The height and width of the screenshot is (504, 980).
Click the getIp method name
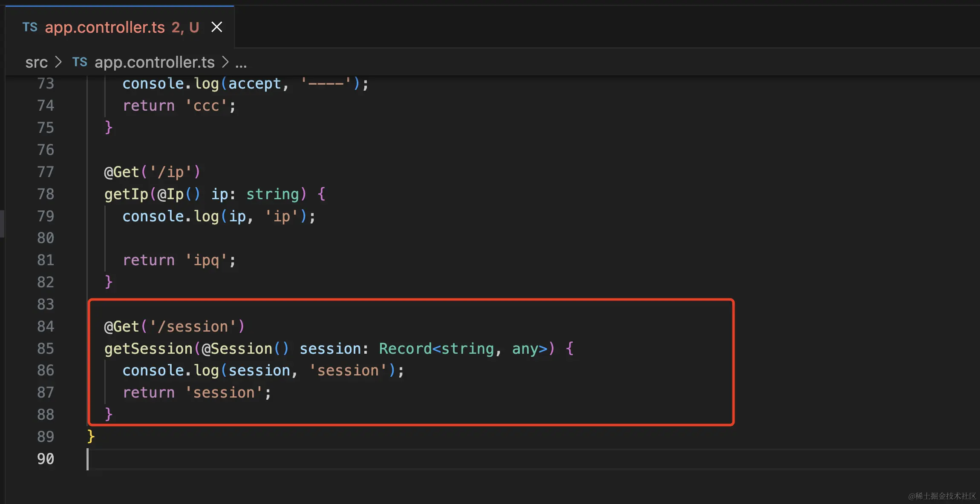tap(126, 194)
